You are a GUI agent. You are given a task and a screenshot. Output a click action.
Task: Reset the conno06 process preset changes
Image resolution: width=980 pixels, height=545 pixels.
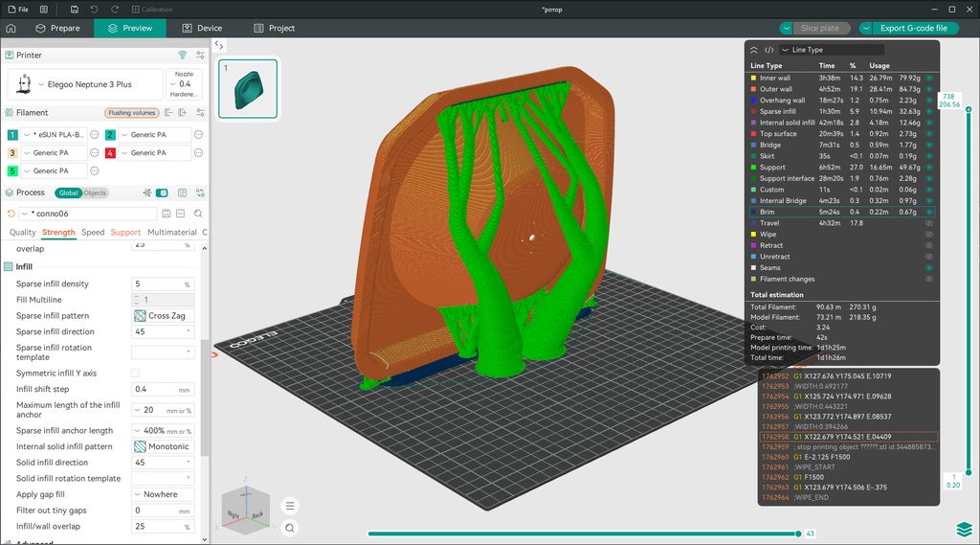pos(11,214)
